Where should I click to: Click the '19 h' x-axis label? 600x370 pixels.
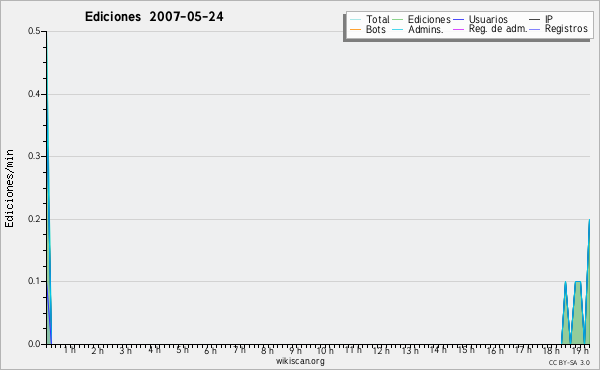click(x=580, y=350)
